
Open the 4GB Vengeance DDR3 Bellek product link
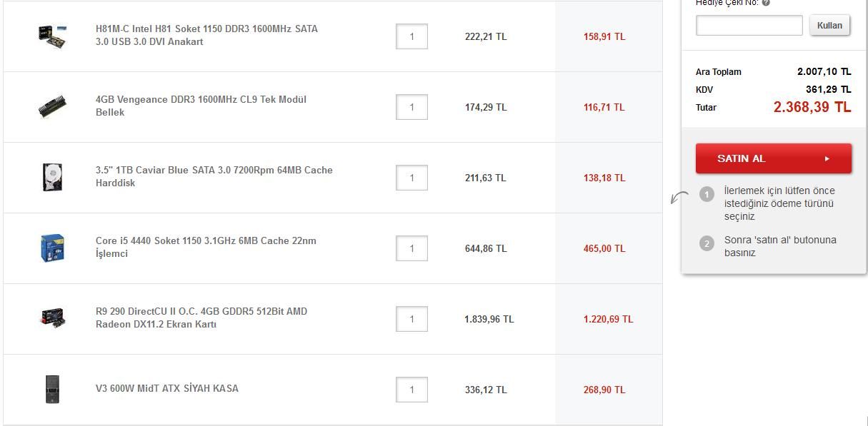coord(201,106)
